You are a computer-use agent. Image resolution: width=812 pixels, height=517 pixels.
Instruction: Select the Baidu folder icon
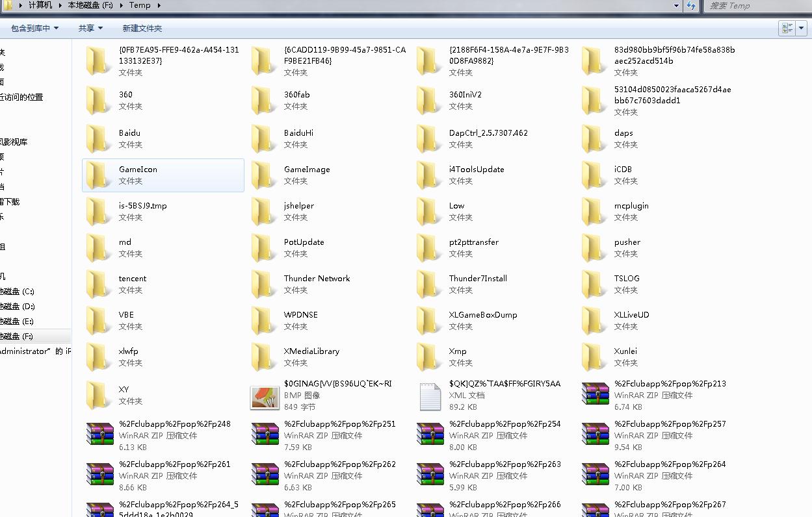click(98, 138)
